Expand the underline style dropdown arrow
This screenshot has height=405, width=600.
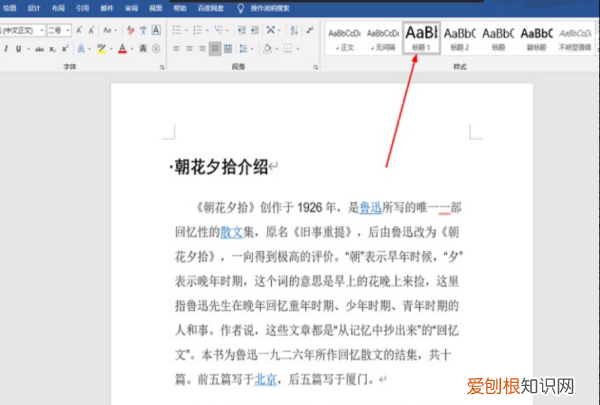[28, 49]
